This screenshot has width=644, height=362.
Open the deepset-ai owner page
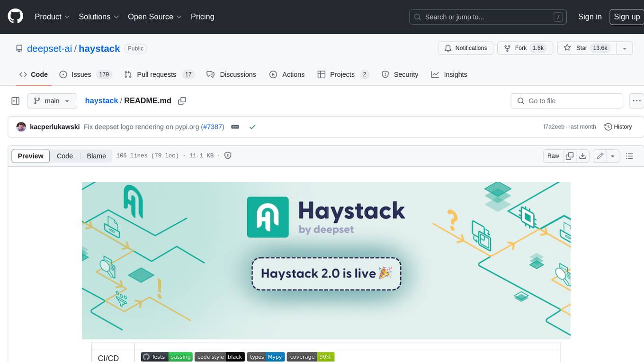point(49,48)
